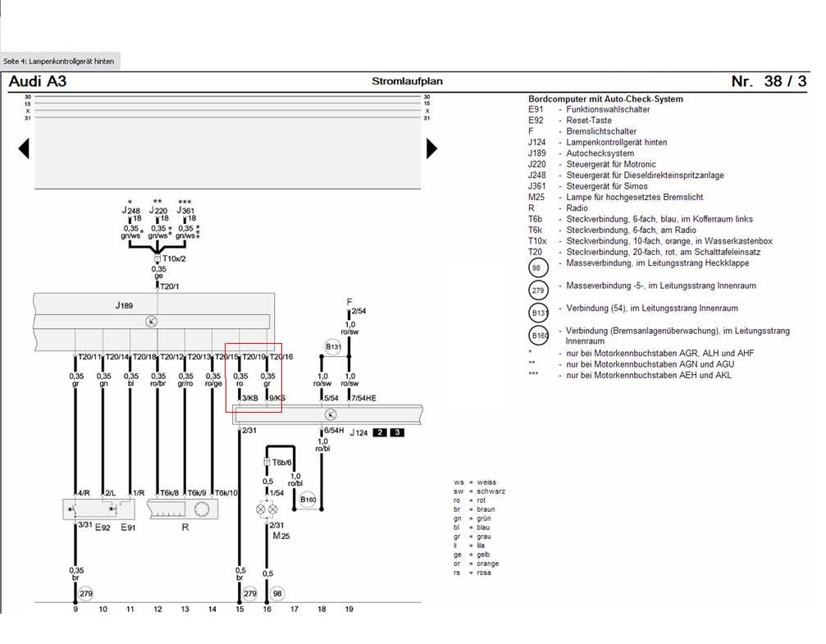Viewport: 826px width, 644px height.
Task: Follow the black '2' page link beside J124
Action: (380, 432)
